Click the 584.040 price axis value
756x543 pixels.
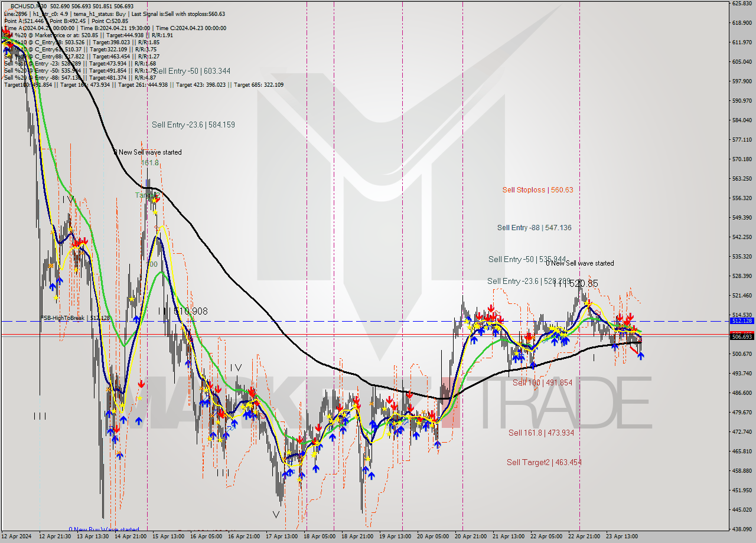(741, 120)
